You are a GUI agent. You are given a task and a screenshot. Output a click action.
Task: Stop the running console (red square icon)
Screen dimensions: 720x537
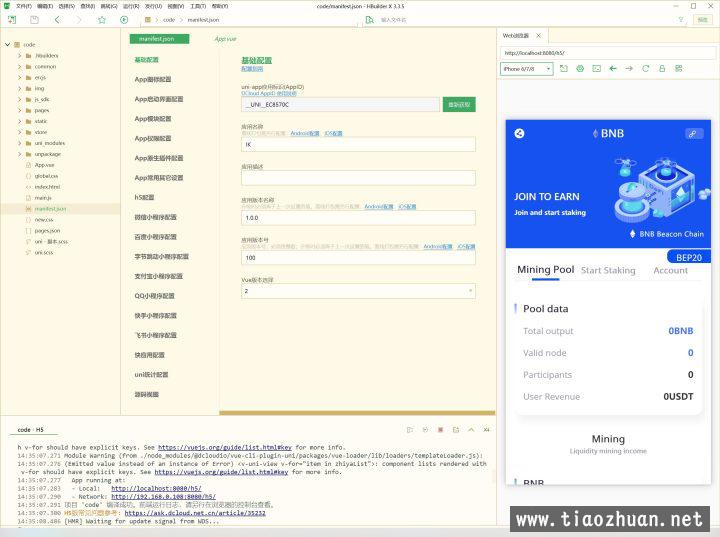point(440,430)
